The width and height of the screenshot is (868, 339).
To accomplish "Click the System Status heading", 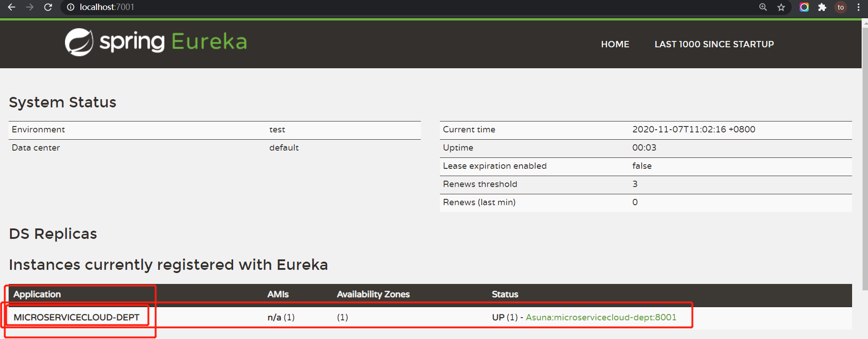I will pos(63,102).
